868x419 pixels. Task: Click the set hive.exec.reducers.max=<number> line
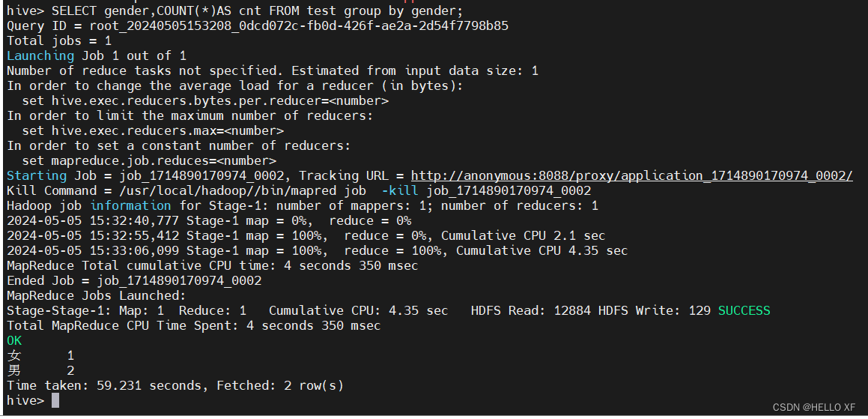point(153,131)
